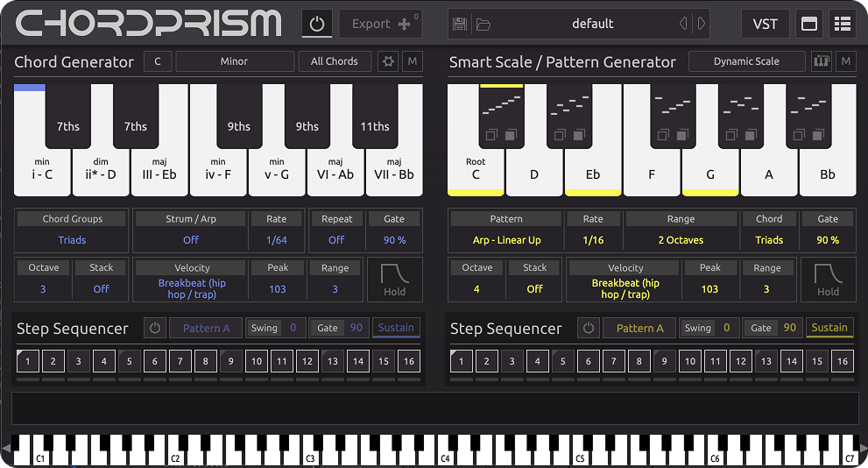Open Chord Generator settings gear
Viewport: 868px width, 468px height.
click(388, 61)
